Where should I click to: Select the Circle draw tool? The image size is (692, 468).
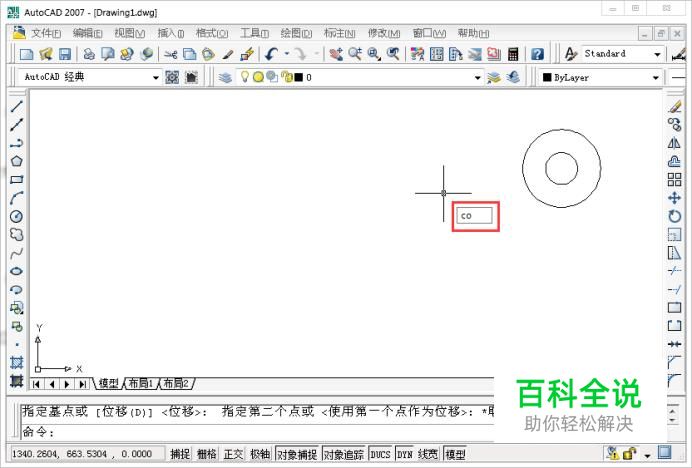pyautogui.click(x=16, y=216)
